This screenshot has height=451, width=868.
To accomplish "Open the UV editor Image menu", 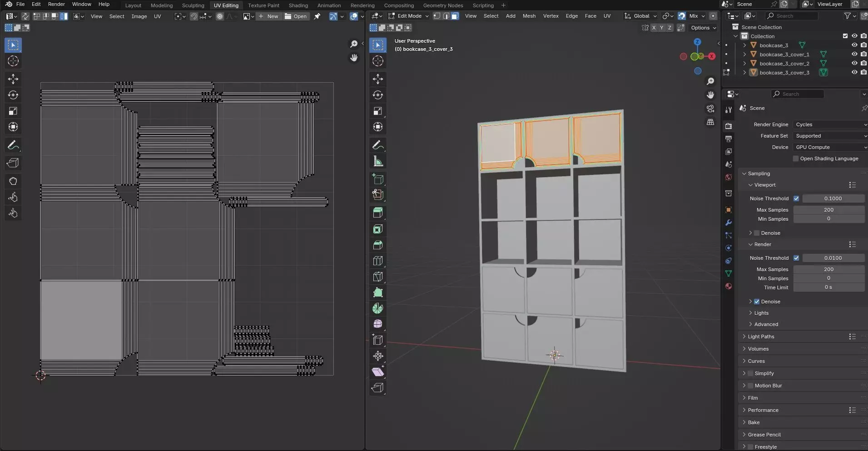I will click(139, 16).
